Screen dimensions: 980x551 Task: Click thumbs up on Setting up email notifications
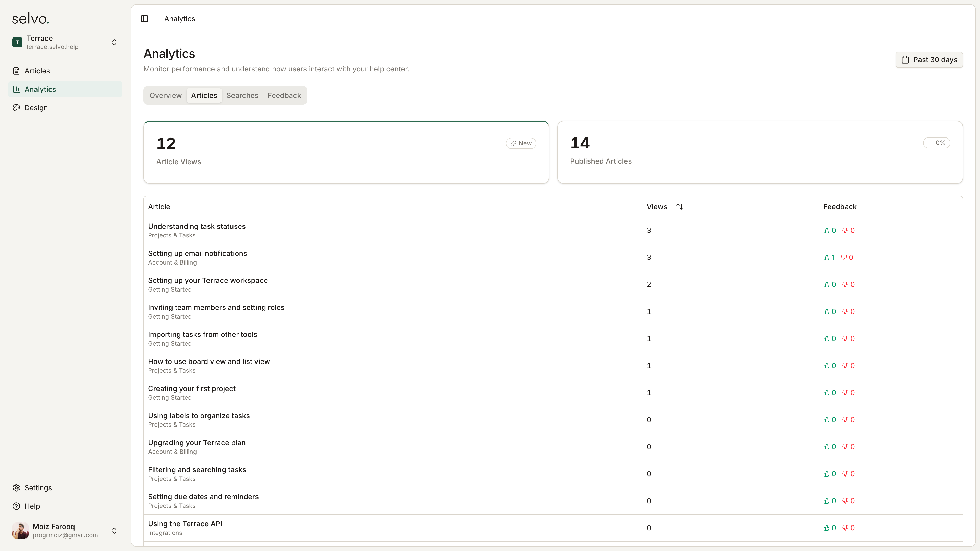826,257
